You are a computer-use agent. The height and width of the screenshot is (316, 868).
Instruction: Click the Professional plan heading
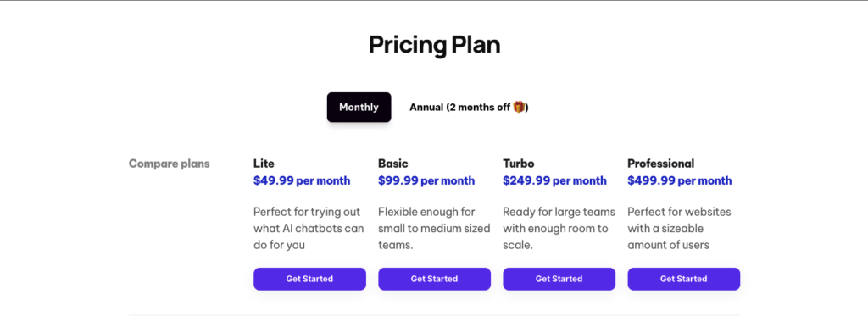(x=661, y=164)
